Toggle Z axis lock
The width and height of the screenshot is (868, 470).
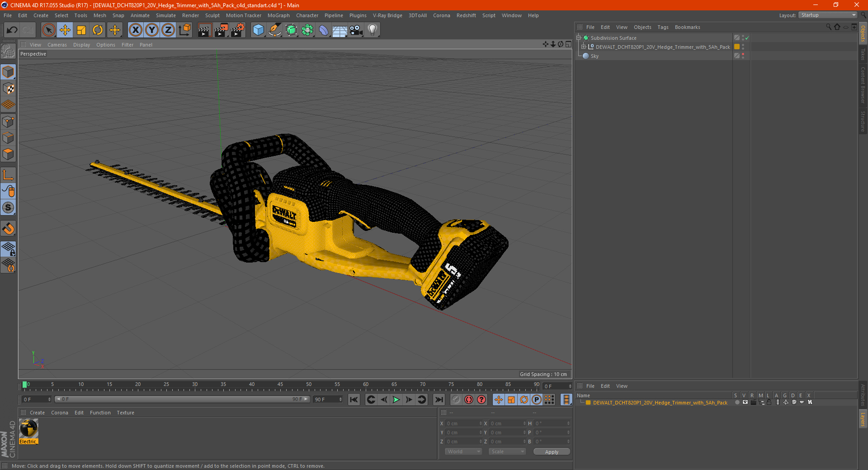coord(168,30)
